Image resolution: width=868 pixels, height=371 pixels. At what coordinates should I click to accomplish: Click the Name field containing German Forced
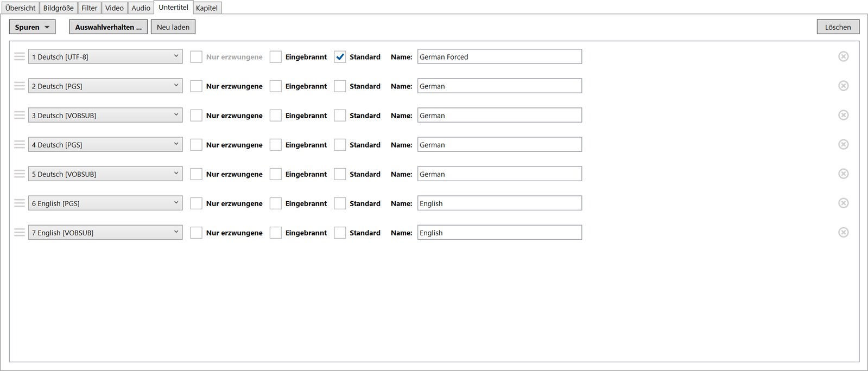(499, 56)
